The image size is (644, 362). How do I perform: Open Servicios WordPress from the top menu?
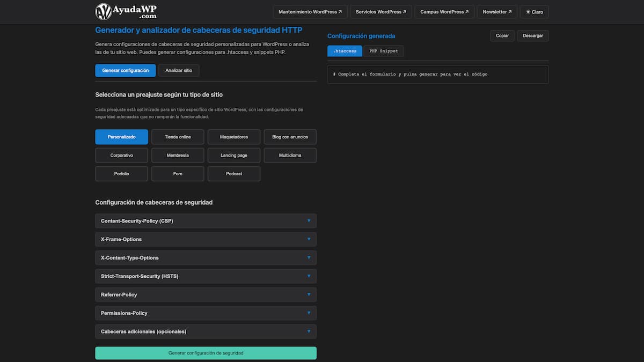point(380,11)
